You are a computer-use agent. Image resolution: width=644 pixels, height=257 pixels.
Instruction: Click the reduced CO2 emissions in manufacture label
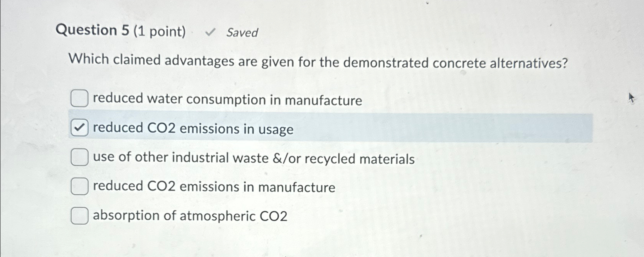[214, 187]
